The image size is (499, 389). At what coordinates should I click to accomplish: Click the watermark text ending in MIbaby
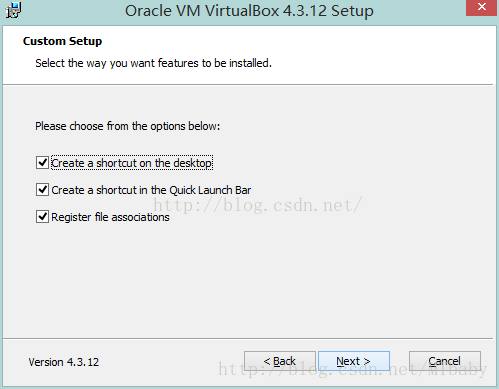point(352,369)
